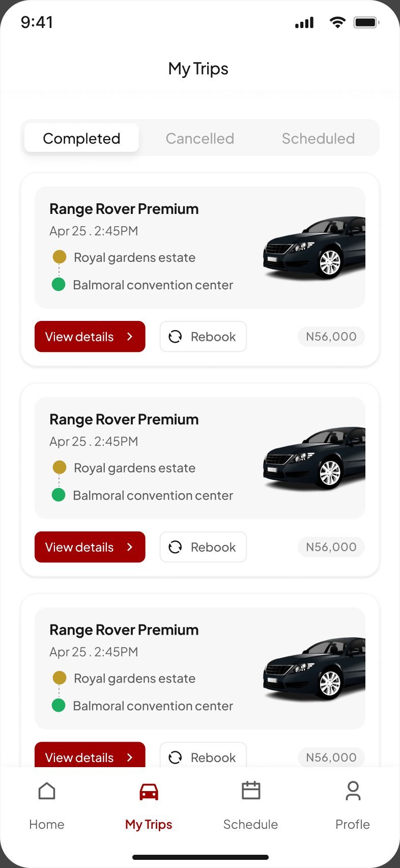Click the chevron arrow on the second View details
Viewport: 400px width, 868px height.
130,547
